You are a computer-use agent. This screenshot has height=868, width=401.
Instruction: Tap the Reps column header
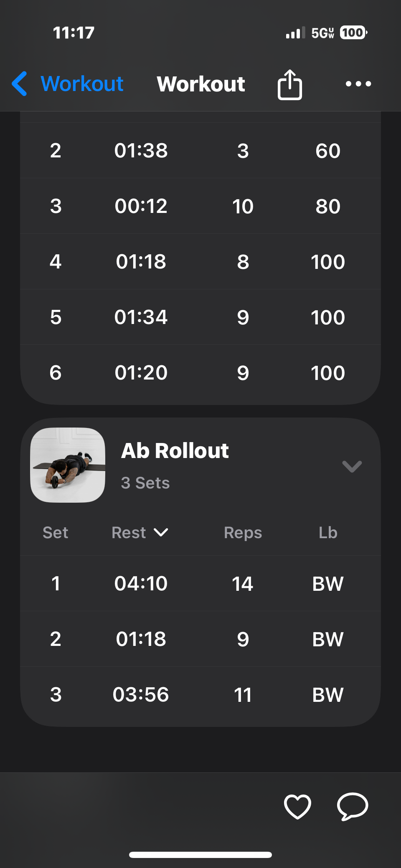(243, 532)
